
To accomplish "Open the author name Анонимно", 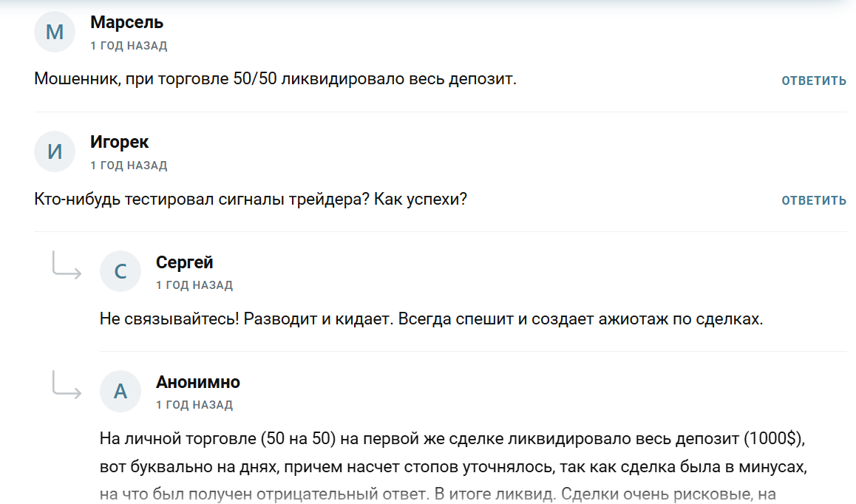I will click(198, 381).
